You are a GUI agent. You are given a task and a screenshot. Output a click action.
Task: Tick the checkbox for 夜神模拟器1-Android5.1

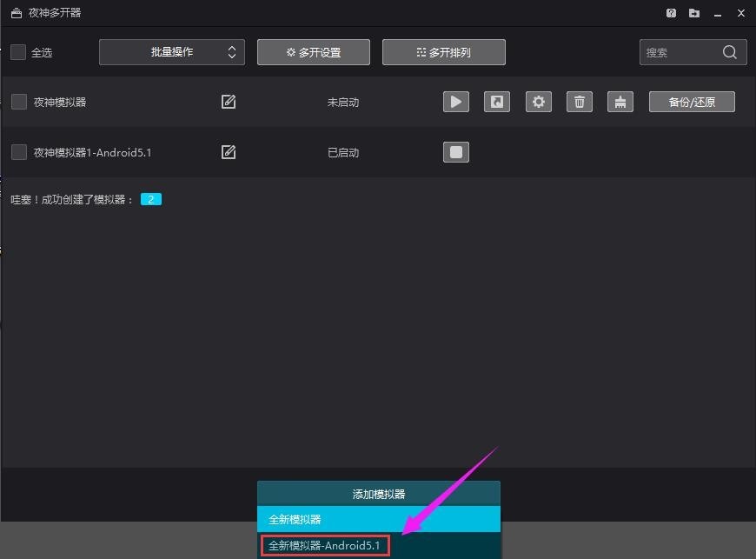19,152
